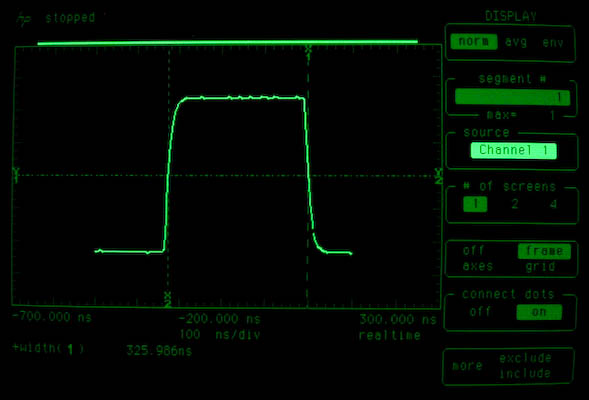This screenshot has width=589, height=400.
Task: Click the segment # value field
Action: [512, 97]
